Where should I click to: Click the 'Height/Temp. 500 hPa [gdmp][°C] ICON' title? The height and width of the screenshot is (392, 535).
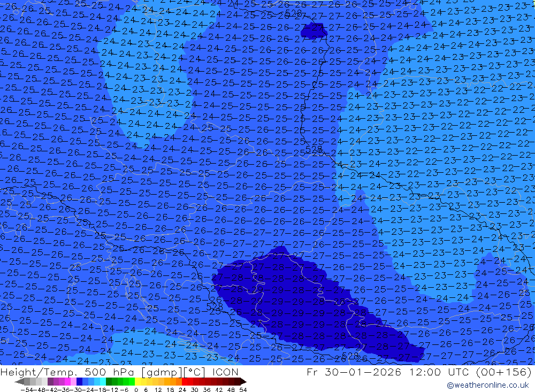click(119, 372)
